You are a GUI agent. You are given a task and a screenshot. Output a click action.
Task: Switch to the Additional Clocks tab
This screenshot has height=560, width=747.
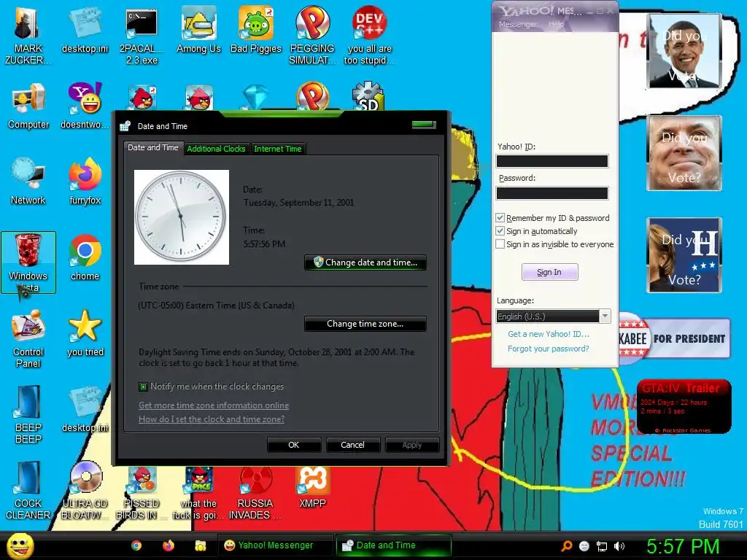(x=216, y=149)
